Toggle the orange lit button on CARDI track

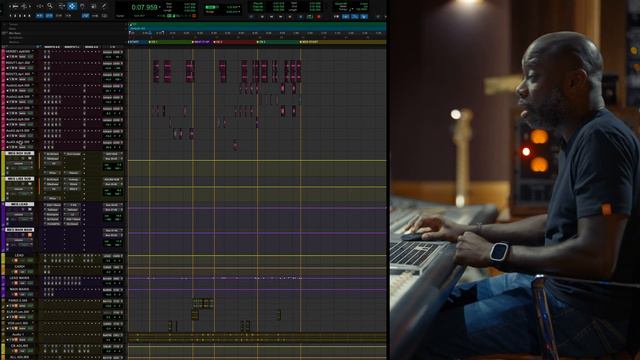pos(16,271)
